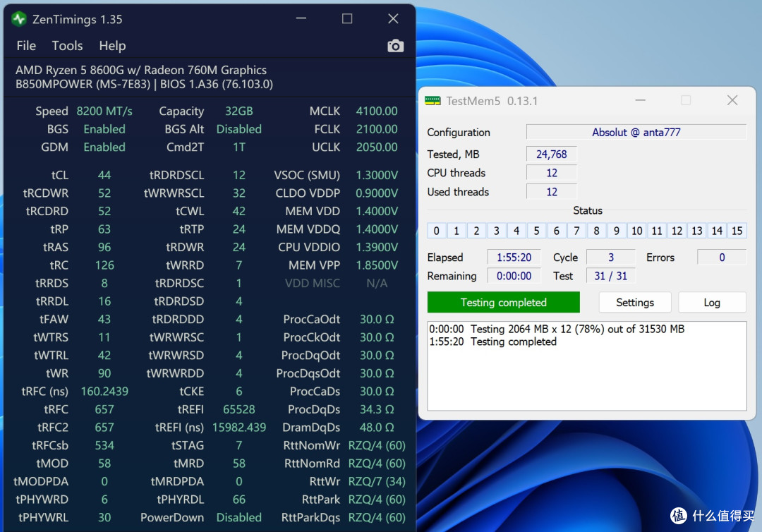Click the tREFI value 65528
Screen dimensions: 762x532
[x=239, y=409]
